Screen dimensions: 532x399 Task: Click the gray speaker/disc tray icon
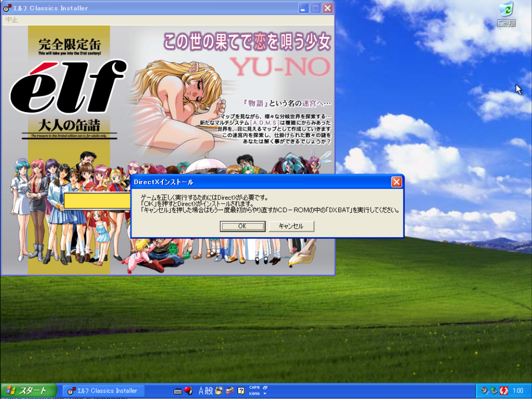pyautogui.click(x=484, y=391)
